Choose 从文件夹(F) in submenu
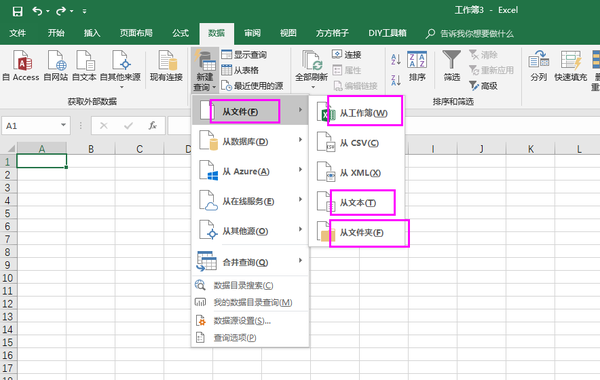Screen dimensions: 600x380 pyautogui.click(x=357, y=232)
